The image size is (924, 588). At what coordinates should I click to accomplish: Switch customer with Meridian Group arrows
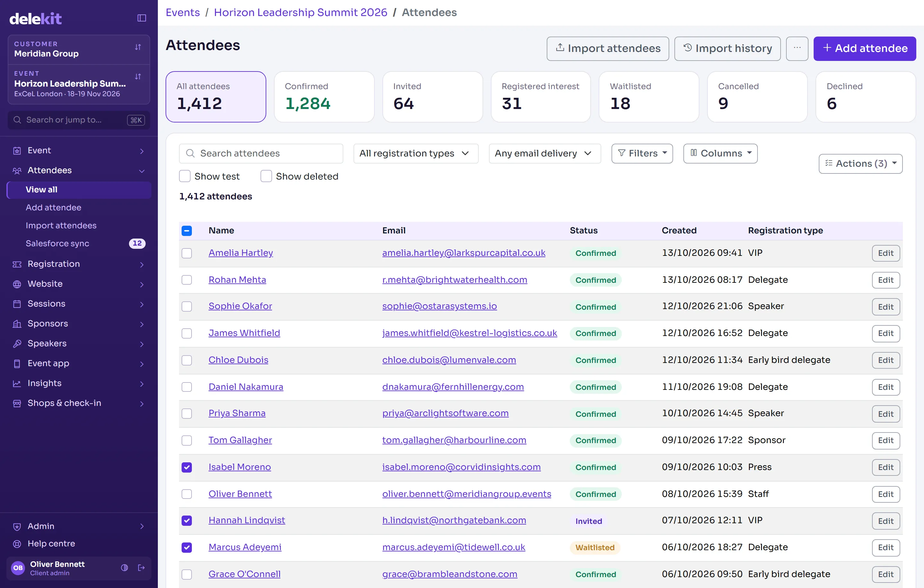pyautogui.click(x=138, y=47)
